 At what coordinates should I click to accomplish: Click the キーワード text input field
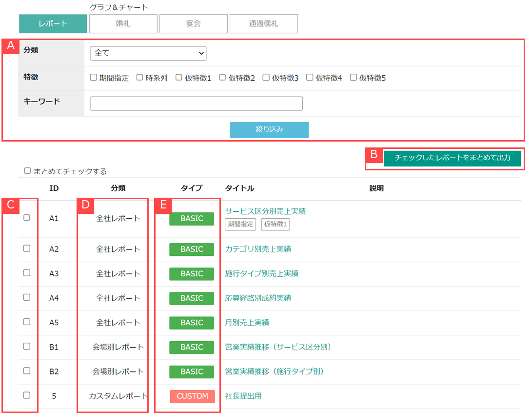click(196, 103)
